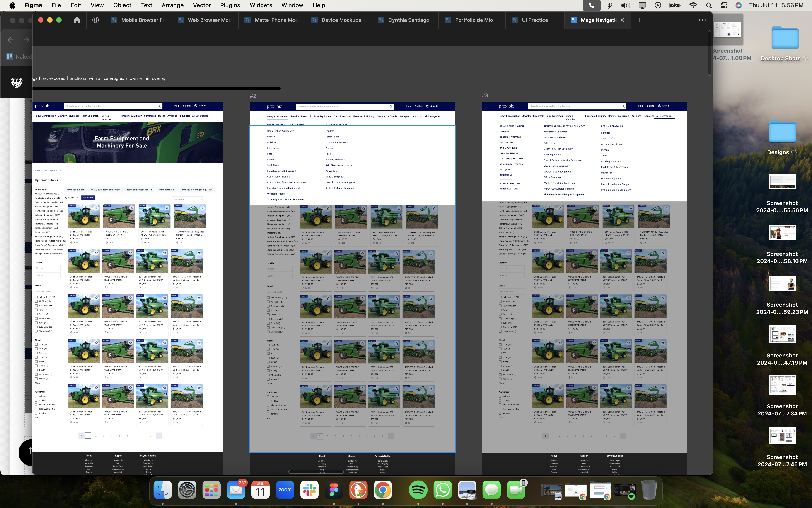The height and width of the screenshot is (508, 812).
Task: Select the heavy duty farm equipment chip
Action: [x=105, y=190]
